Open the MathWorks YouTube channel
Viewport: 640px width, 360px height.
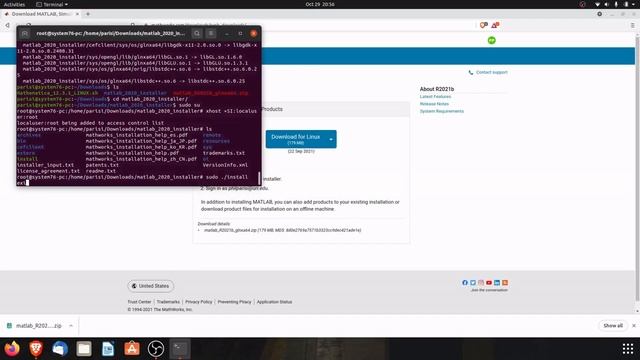coord(489,282)
